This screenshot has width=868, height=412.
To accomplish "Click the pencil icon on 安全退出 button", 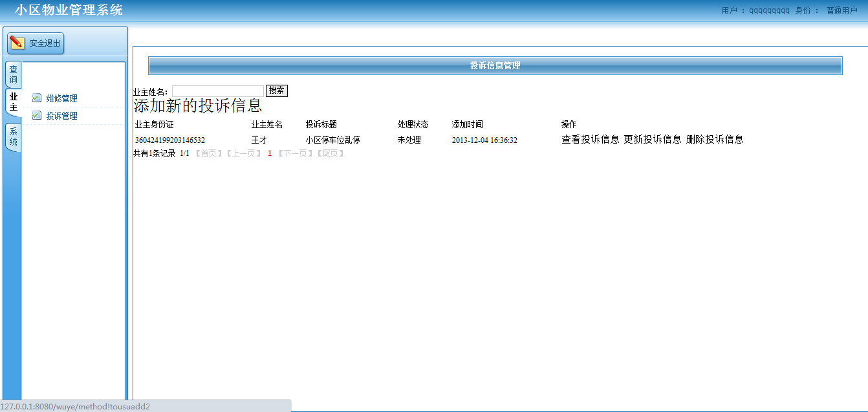I will pyautogui.click(x=17, y=43).
